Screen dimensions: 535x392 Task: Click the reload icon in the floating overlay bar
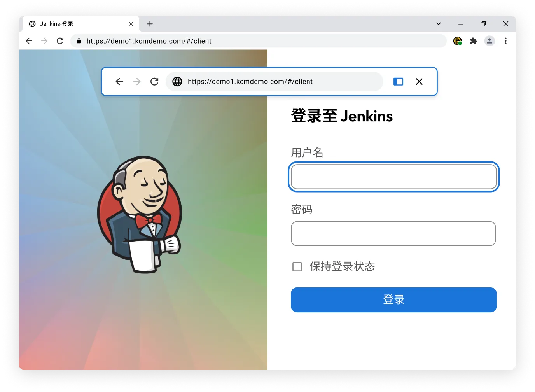pyautogui.click(x=154, y=81)
